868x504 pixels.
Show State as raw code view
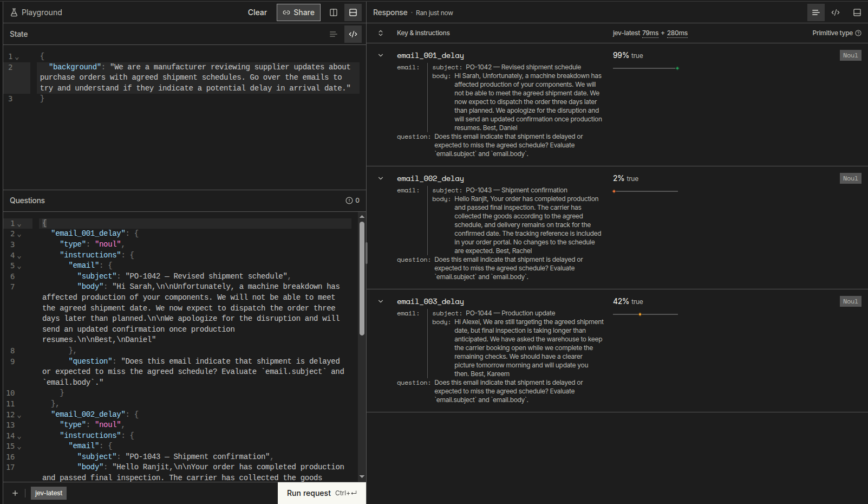(x=353, y=34)
